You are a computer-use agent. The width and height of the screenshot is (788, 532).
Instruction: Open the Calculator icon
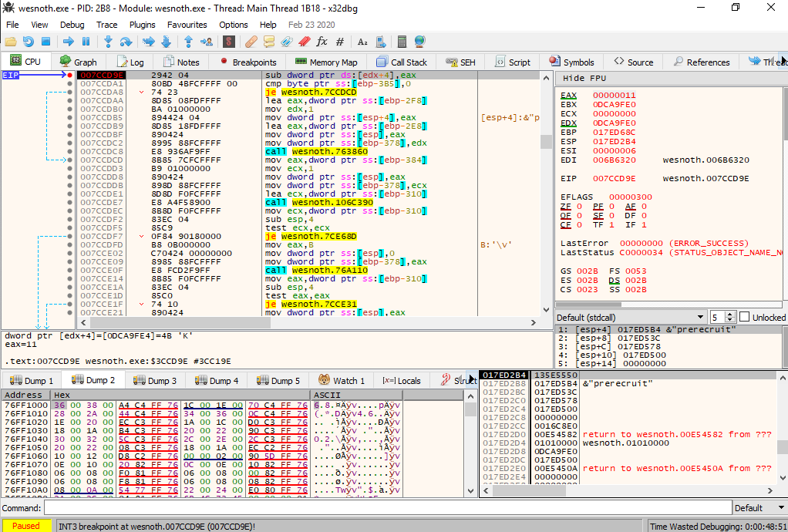(x=402, y=42)
